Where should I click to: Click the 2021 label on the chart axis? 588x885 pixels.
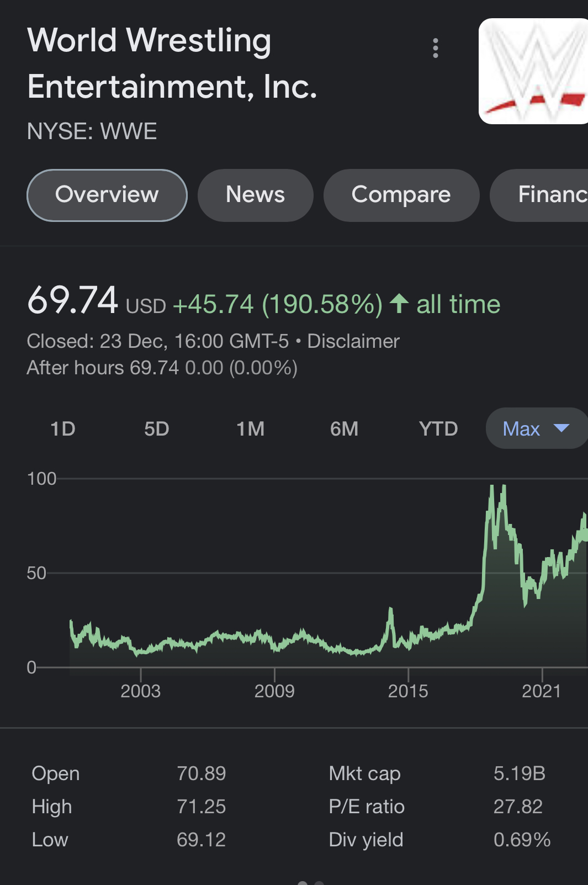(542, 691)
